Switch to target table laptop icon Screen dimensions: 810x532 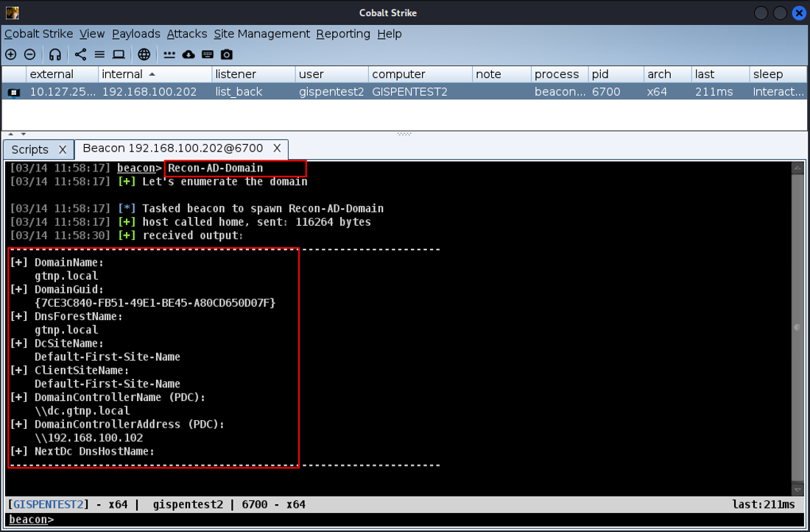(x=119, y=54)
